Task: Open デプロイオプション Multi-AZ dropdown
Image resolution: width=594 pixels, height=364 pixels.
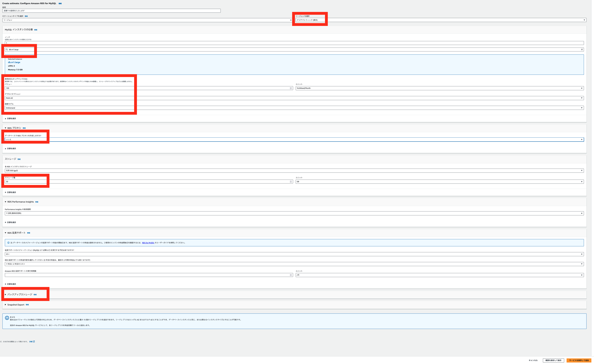Action: point(294,98)
